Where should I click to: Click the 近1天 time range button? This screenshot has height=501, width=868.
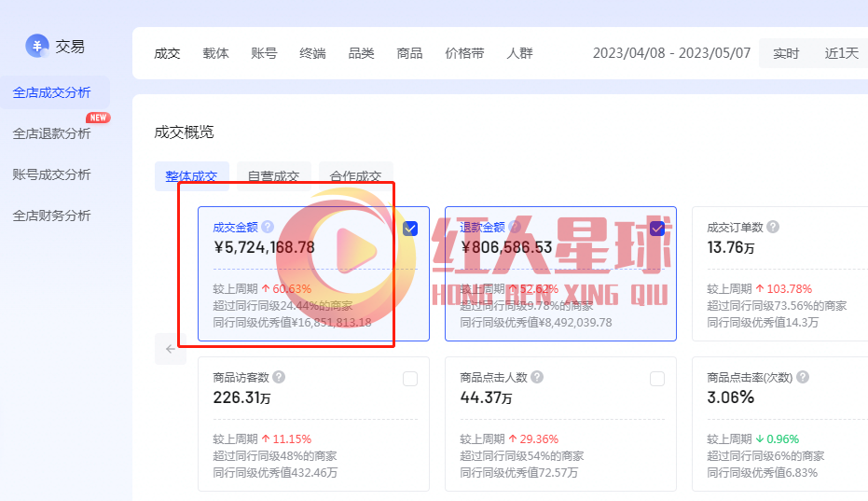(841, 53)
